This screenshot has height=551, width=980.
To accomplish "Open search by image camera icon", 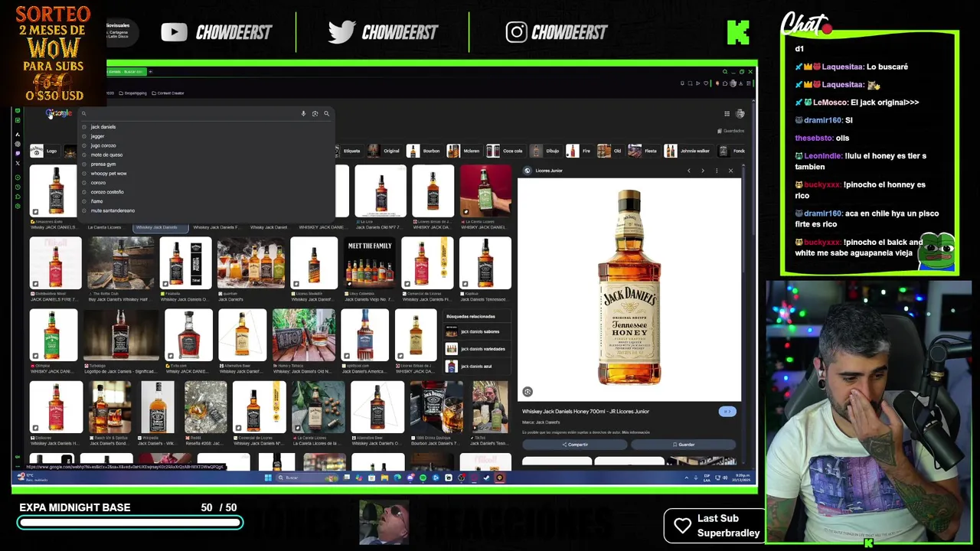I will tap(315, 114).
